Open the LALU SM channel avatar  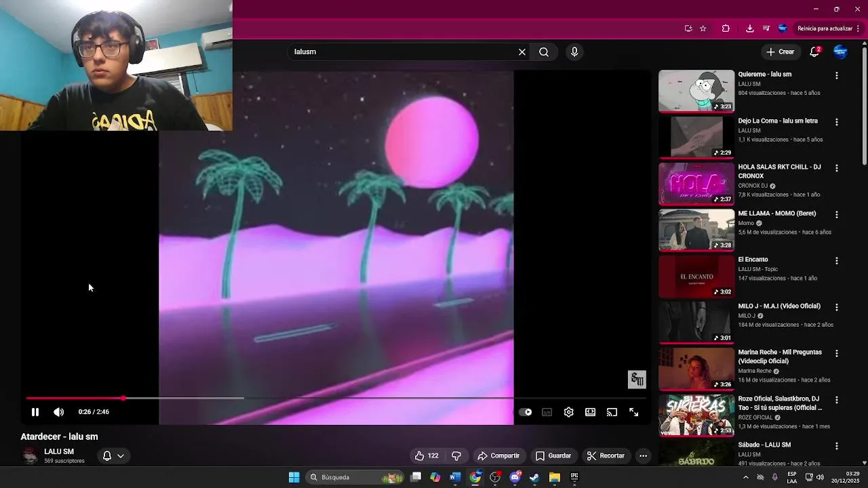(x=30, y=455)
